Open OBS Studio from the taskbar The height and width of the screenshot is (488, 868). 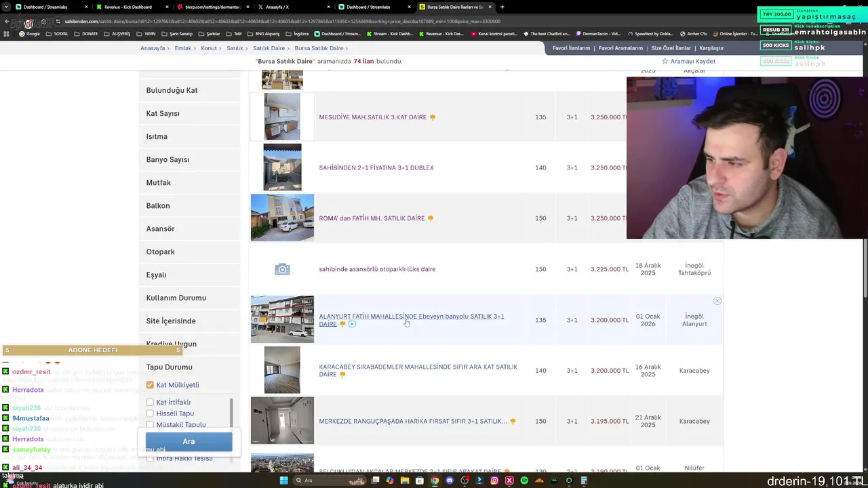click(x=465, y=481)
